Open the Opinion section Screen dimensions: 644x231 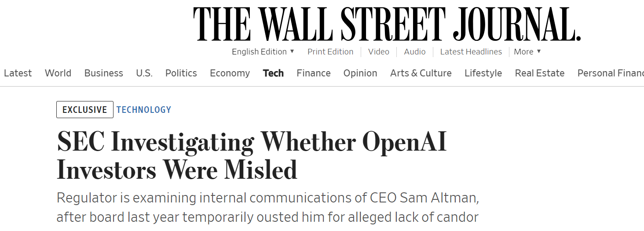(x=360, y=73)
